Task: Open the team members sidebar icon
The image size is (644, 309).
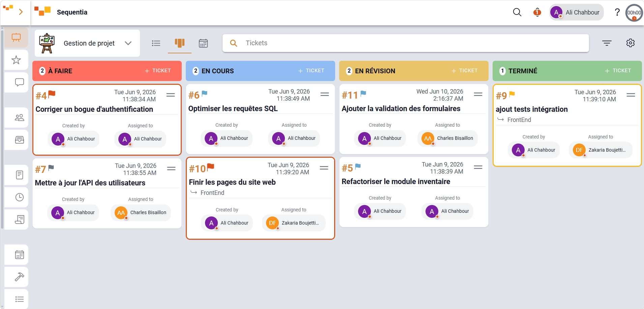Action: [19, 118]
